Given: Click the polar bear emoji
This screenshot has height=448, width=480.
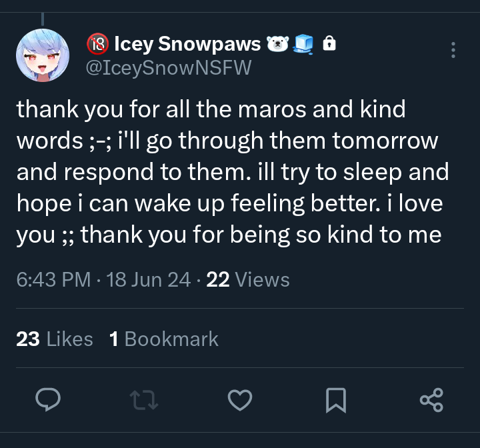Looking at the screenshot, I should coord(277,44).
